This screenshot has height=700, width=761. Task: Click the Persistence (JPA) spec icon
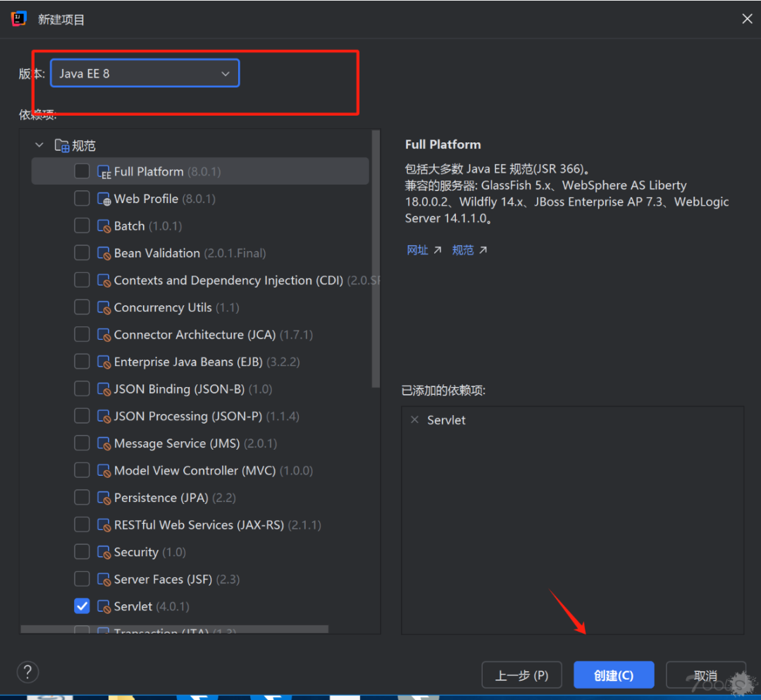click(x=104, y=498)
